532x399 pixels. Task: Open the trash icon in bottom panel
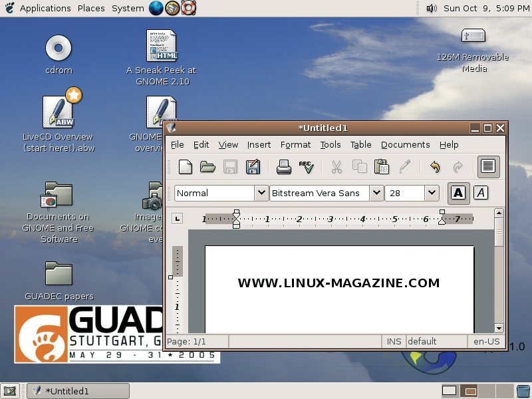coord(523,391)
